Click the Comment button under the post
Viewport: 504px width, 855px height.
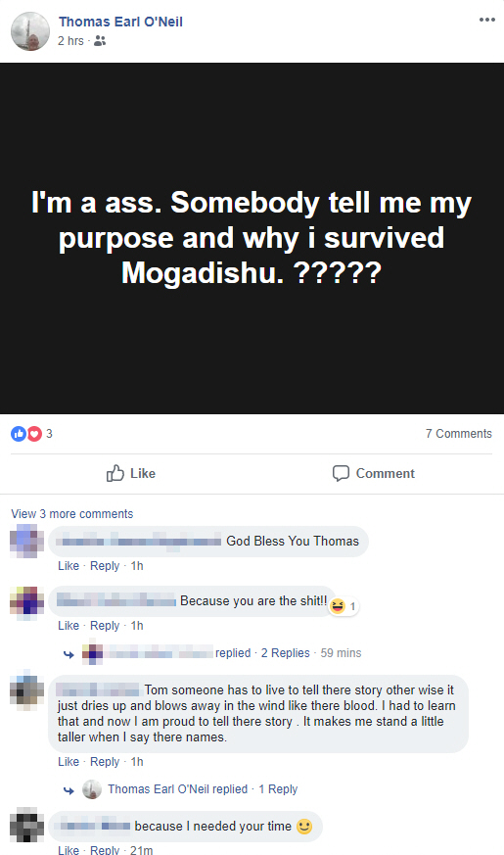point(374,473)
